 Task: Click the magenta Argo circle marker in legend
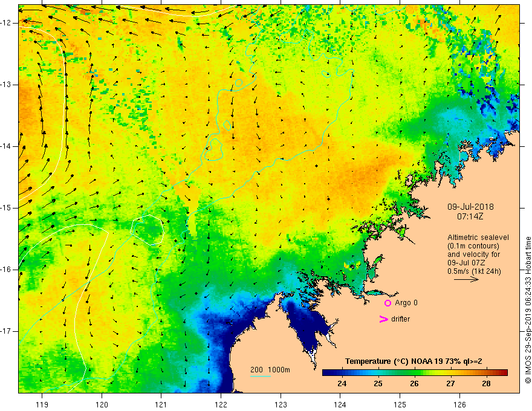click(388, 303)
